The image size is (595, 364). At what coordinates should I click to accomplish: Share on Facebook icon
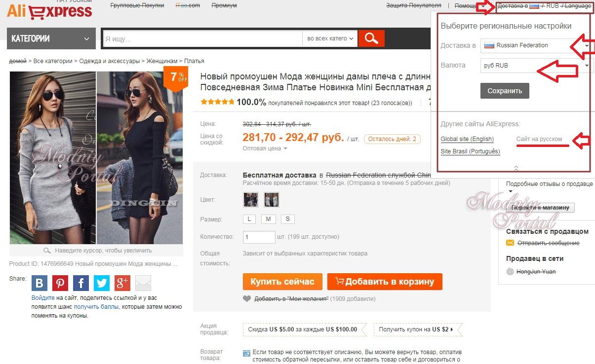(x=81, y=283)
